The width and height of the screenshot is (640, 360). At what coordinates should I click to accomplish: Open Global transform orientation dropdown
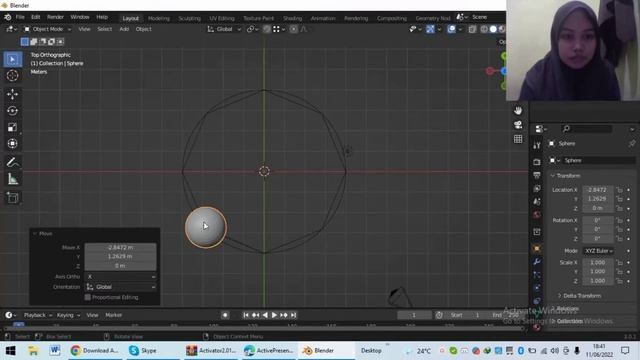(x=224, y=29)
